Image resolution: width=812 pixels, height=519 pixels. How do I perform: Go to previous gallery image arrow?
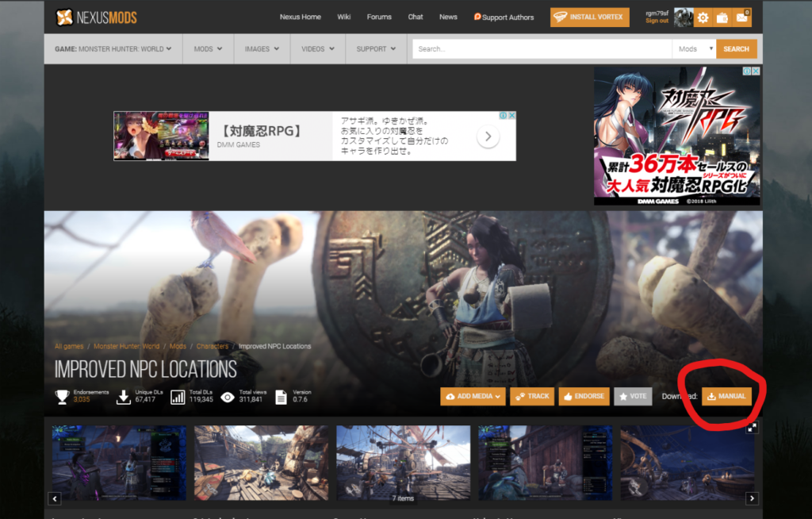[55, 498]
